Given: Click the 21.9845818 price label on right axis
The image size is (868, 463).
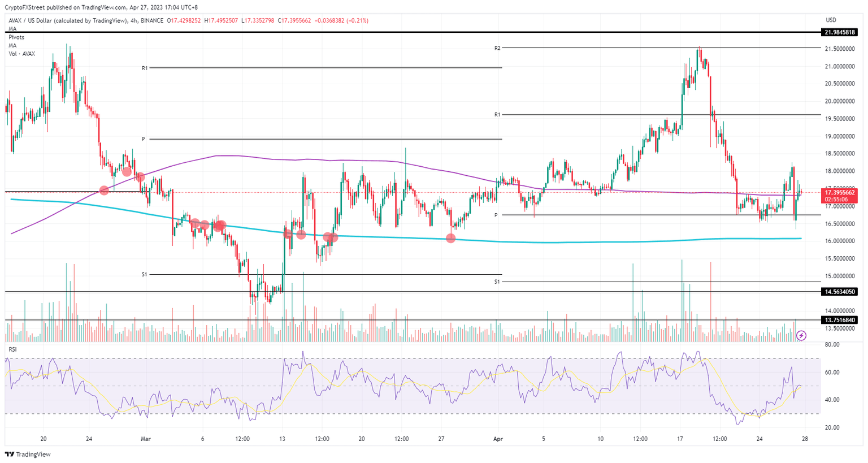Looking at the screenshot, I should tap(840, 32).
